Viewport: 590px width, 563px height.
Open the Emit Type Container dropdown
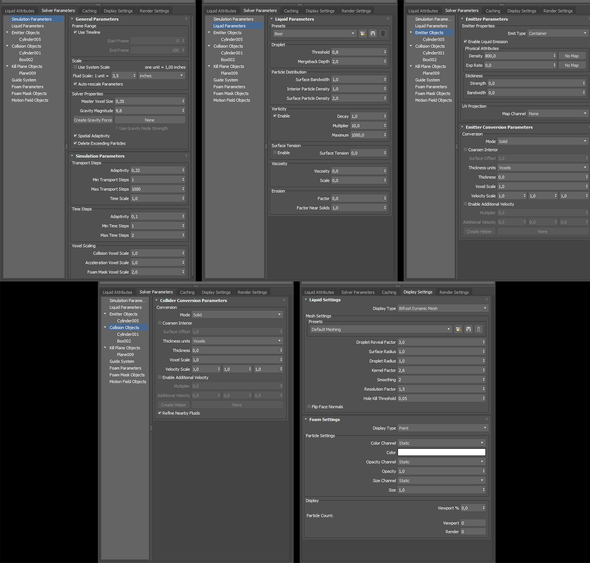(x=557, y=33)
